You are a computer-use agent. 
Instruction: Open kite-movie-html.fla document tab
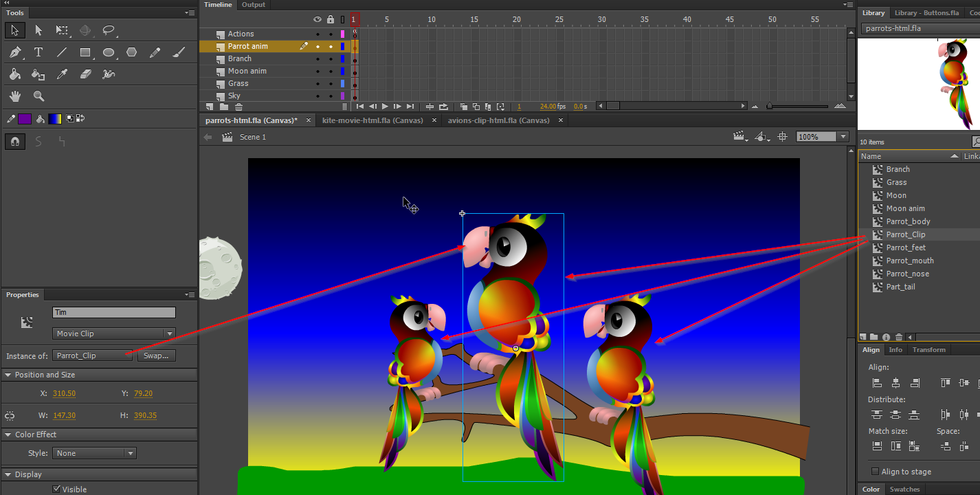click(372, 120)
